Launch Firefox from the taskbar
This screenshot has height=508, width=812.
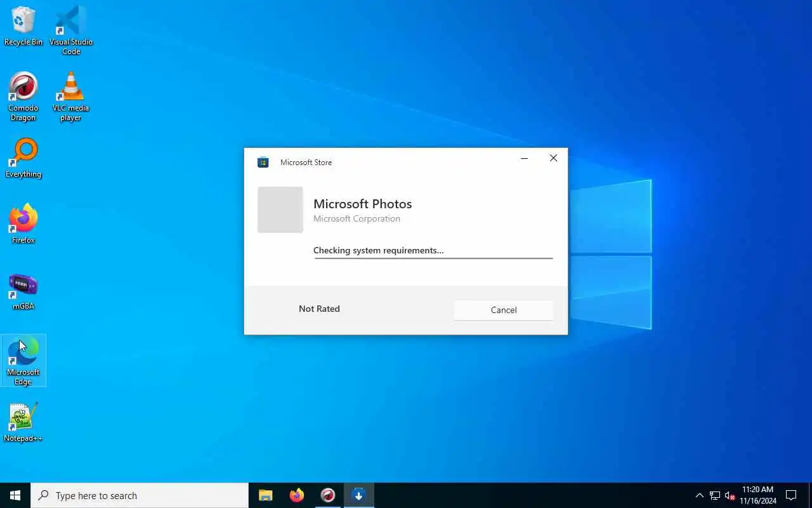pyautogui.click(x=296, y=495)
